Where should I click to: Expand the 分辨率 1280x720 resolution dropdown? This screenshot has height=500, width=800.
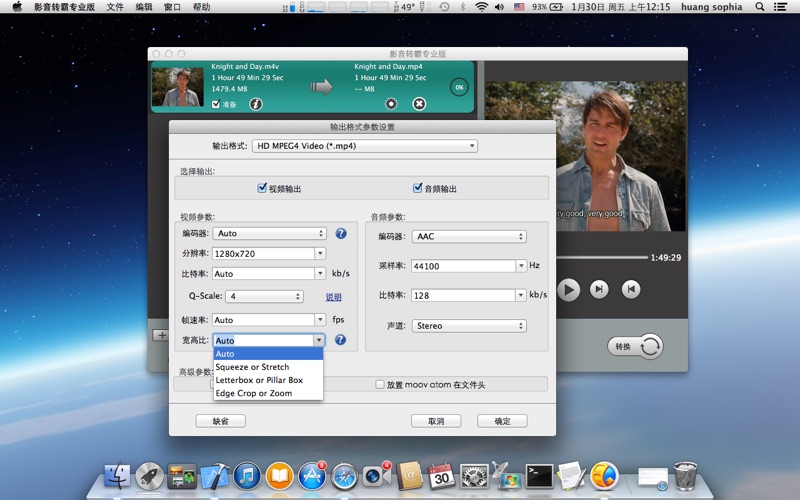pos(320,254)
